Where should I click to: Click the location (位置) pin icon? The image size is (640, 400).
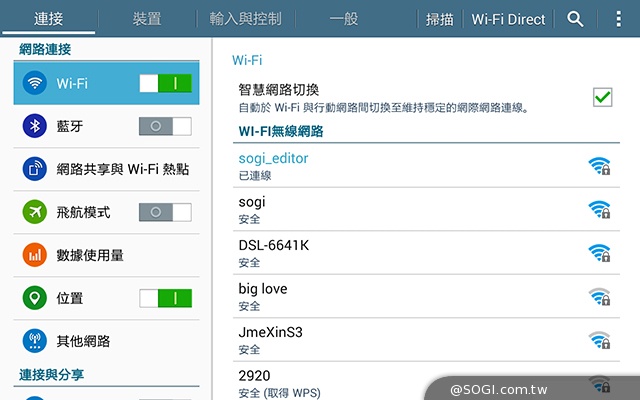[x=35, y=298]
